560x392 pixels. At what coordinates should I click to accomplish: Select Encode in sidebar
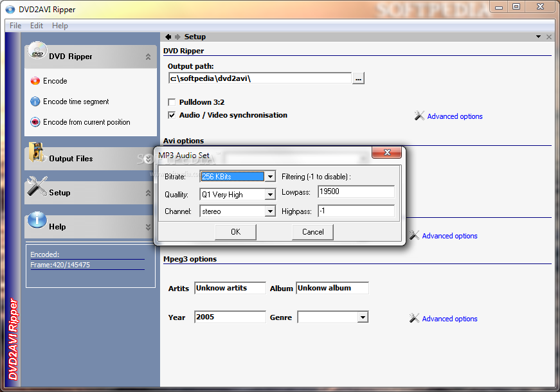(55, 81)
